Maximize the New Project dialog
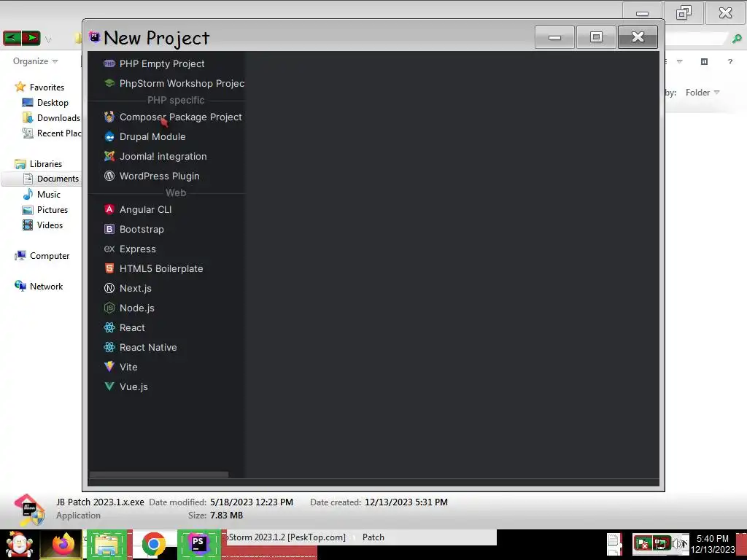The width and height of the screenshot is (747, 560). 596,37
